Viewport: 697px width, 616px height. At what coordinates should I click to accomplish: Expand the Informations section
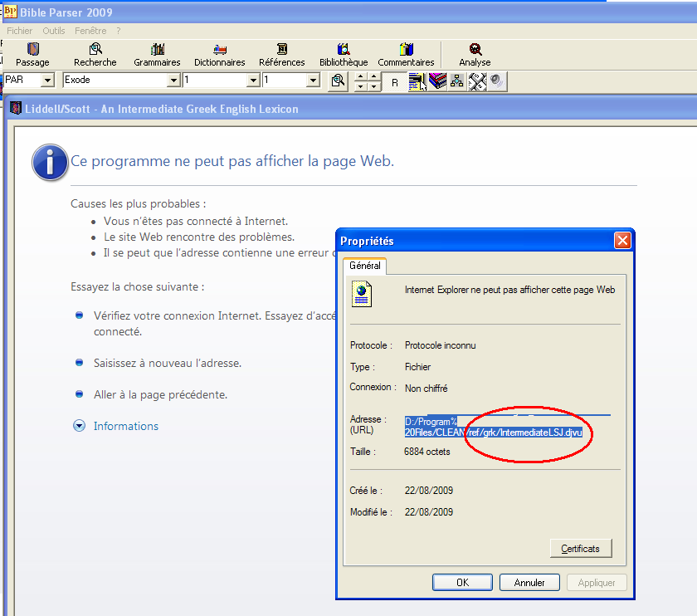tap(79, 426)
